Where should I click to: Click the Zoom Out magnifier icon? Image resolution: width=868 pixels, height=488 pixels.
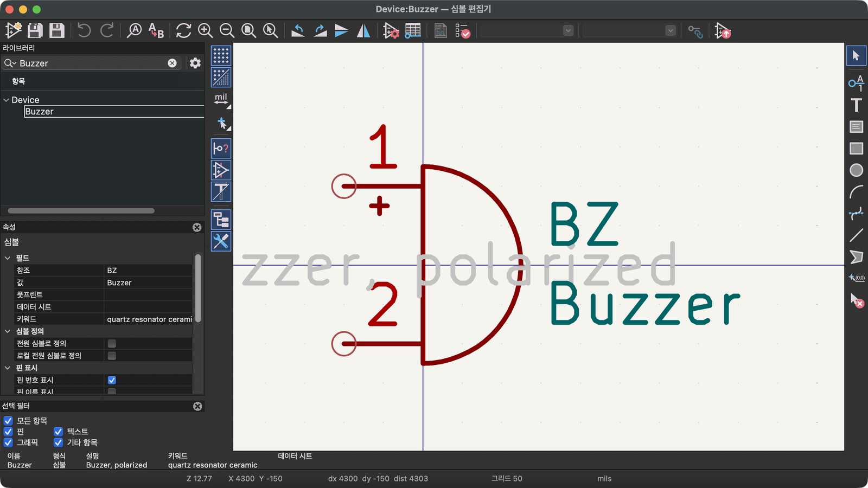tap(227, 30)
